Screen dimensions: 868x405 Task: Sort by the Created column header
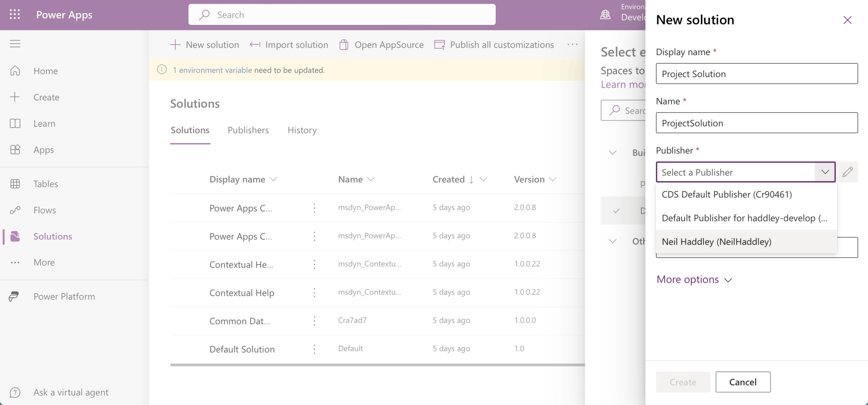449,180
